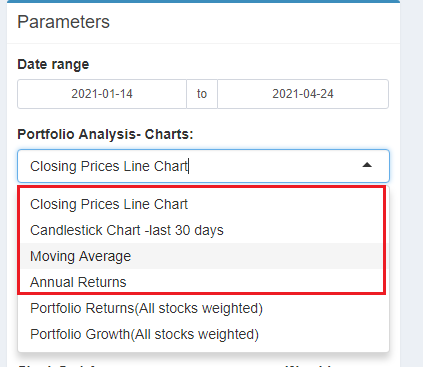Click the gray page background beside panel
The image size is (423, 367).
411,183
